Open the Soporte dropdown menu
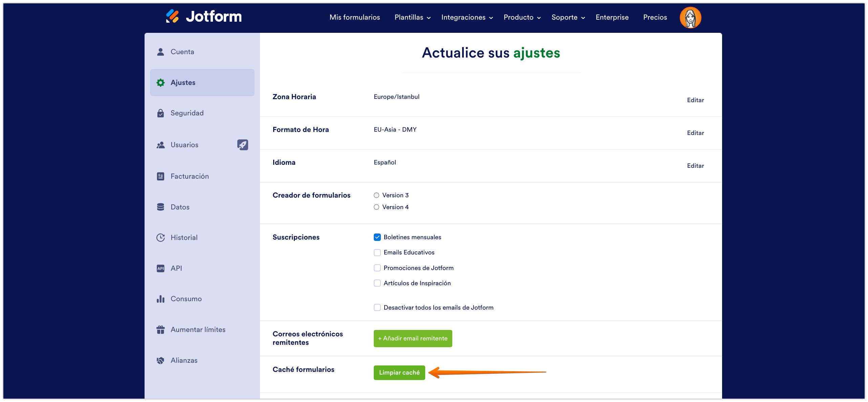This screenshot has width=868, height=402. point(568,17)
